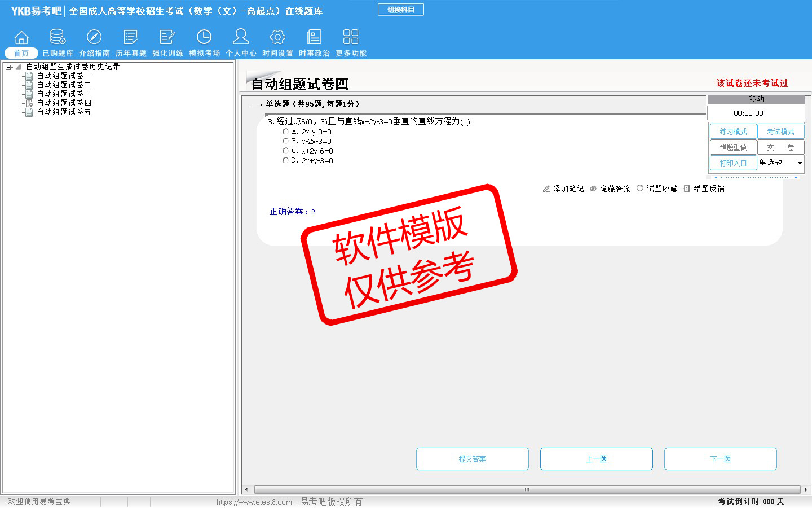Click the 提交答案 submit button
This screenshot has height=508, width=812.
coord(472,459)
